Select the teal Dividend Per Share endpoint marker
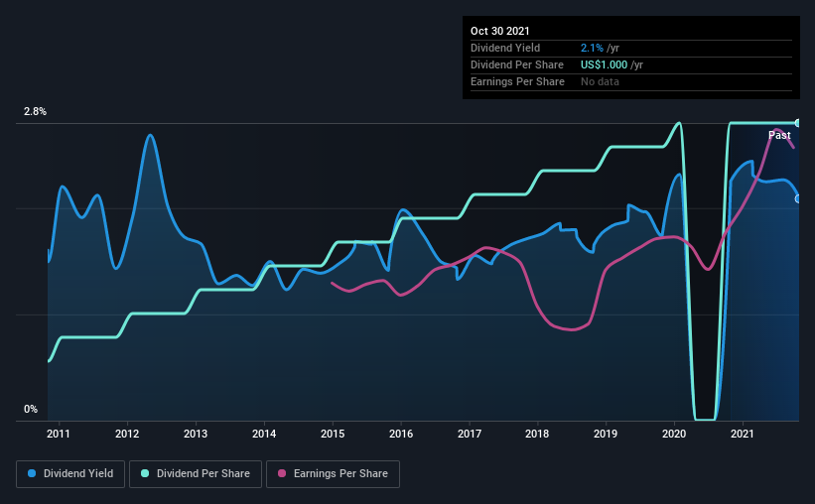 (797, 123)
